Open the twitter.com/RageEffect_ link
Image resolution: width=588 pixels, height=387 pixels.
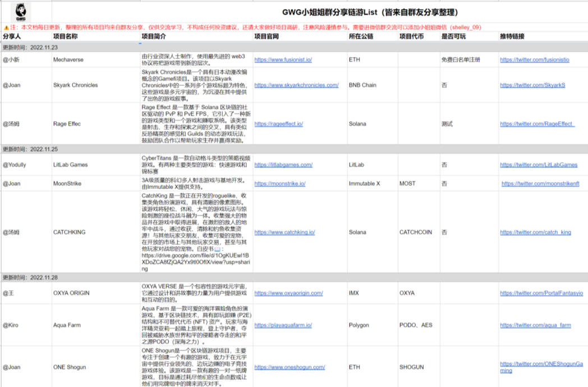click(537, 124)
